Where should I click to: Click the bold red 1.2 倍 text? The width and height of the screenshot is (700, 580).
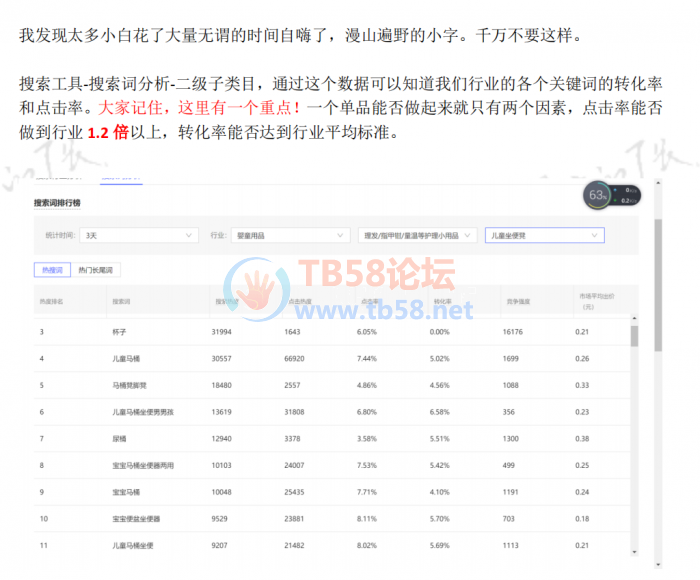pyautogui.click(x=108, y=132)
